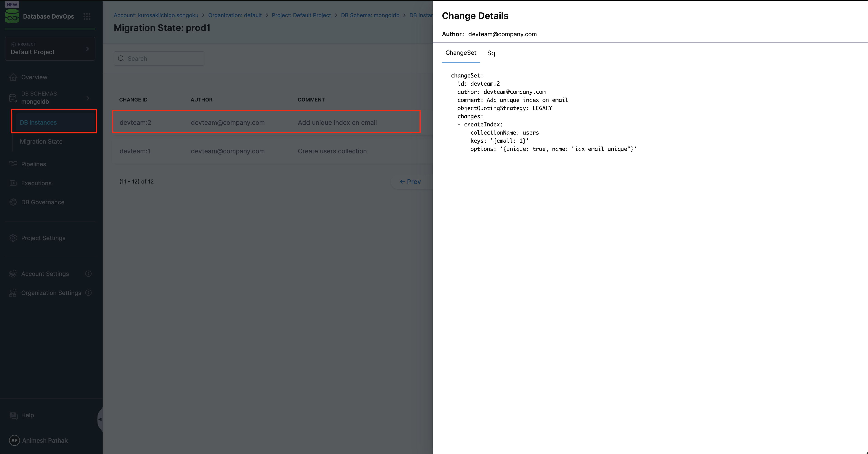Screen dimensions: 868x454
Task: Open DB Governance section
Action: [x=42, y=202]
